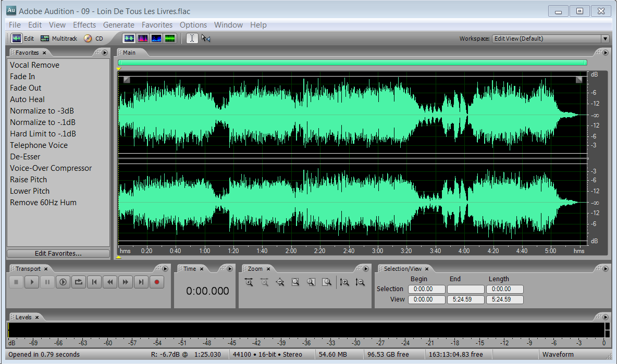Click the green horizontal zoom navigation bar

pos(353,62)
